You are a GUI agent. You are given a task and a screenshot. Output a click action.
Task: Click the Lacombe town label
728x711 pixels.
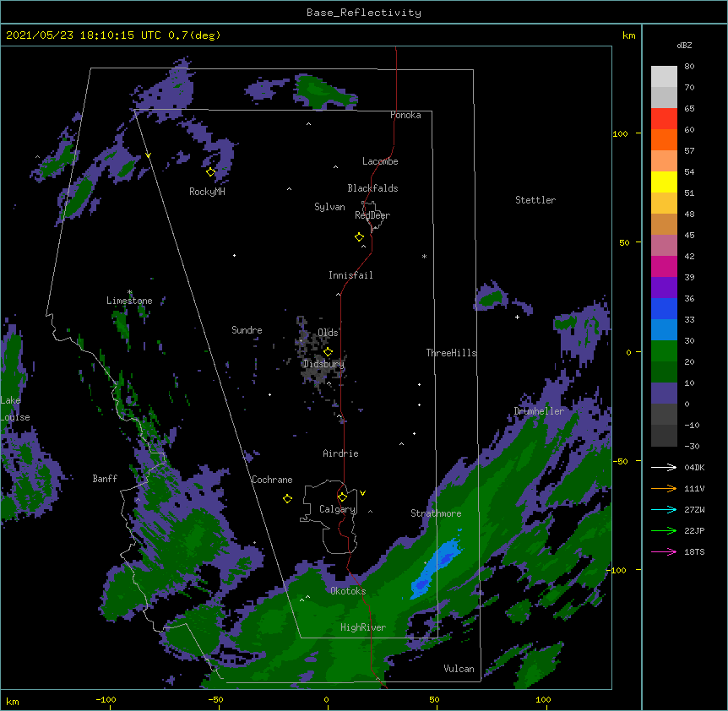(x=380, y=161)
